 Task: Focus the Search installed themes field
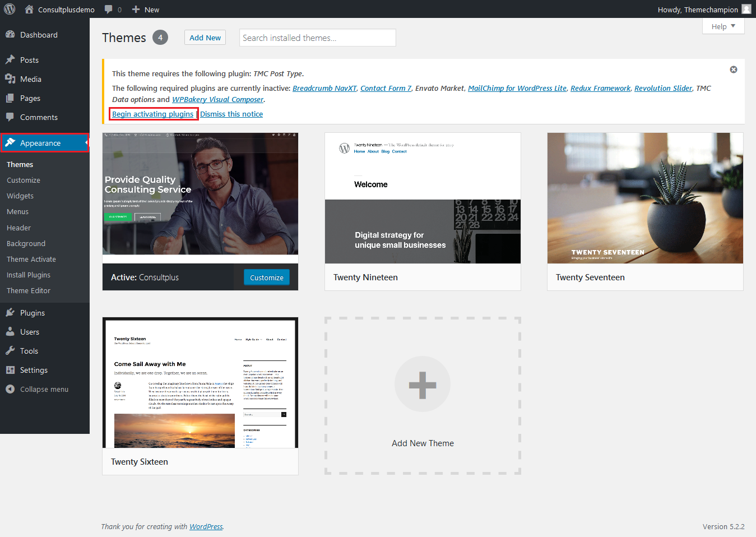click(317, 38)
